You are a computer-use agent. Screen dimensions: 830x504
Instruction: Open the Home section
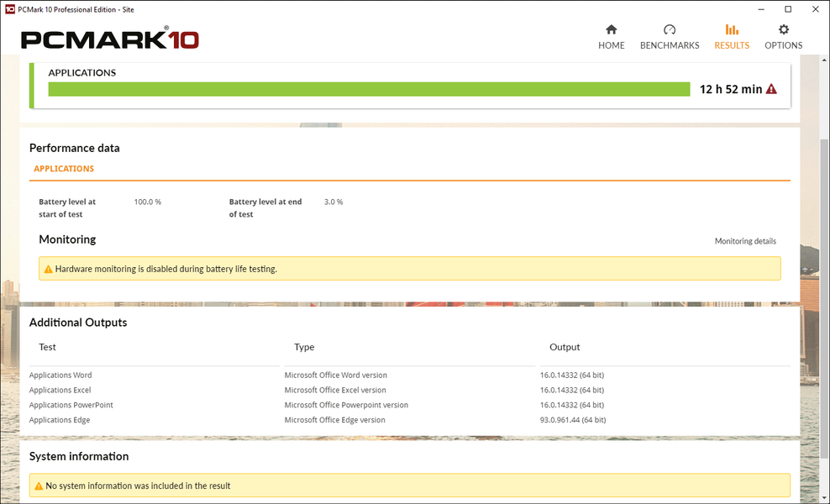tap(611, 37)
